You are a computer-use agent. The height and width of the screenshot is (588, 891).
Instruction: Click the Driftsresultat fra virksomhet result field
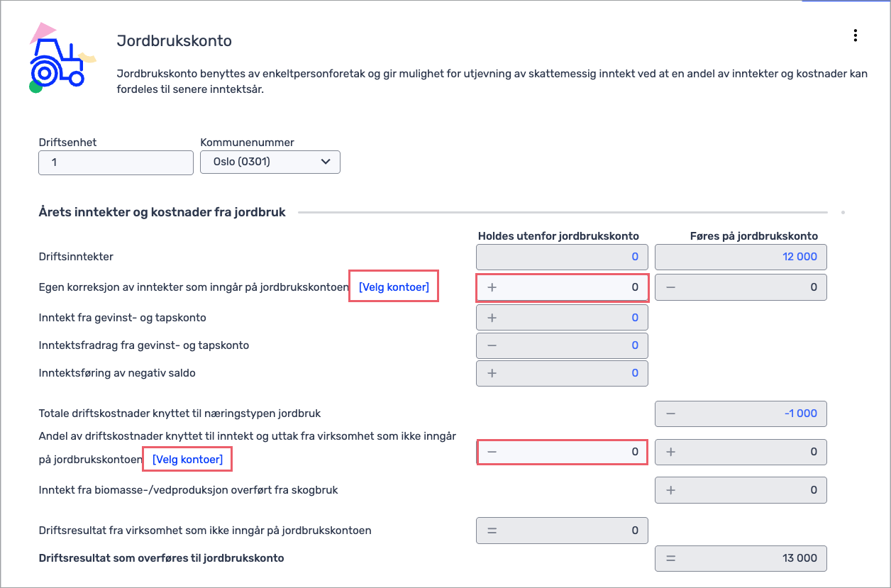coord(562,530)
